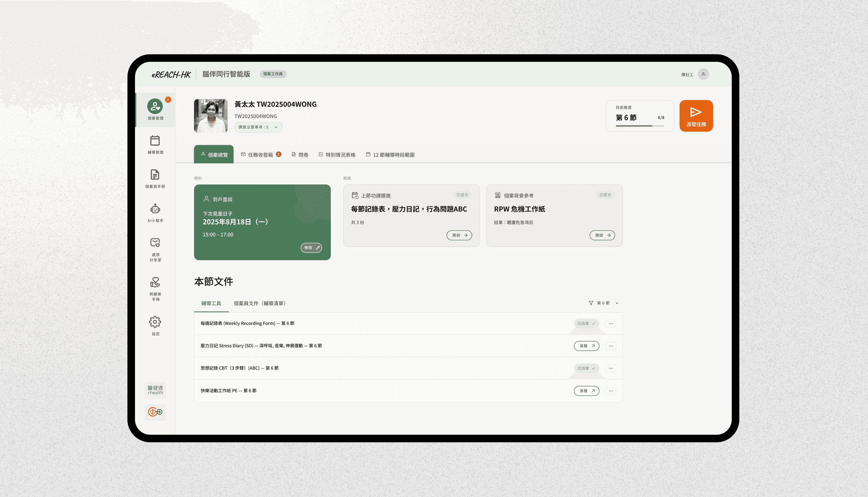This screenshot has height=497, width=868.
Task: Click 陳社工 user avatar icon
Action: 703,74
